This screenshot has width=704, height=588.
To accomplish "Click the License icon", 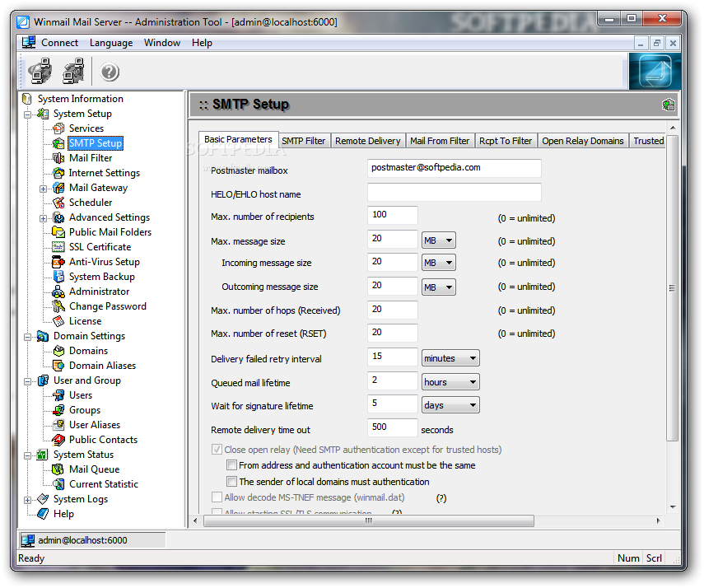I will tap(58, 321).
